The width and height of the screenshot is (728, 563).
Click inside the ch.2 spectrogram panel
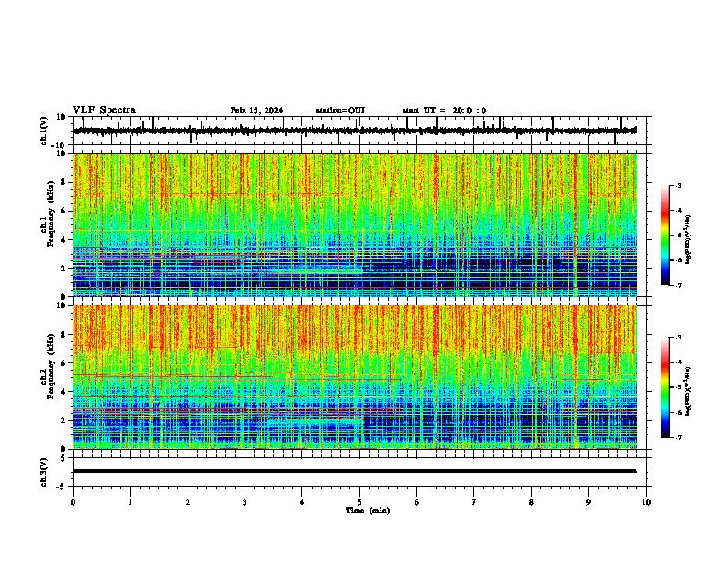coord(355,377)
